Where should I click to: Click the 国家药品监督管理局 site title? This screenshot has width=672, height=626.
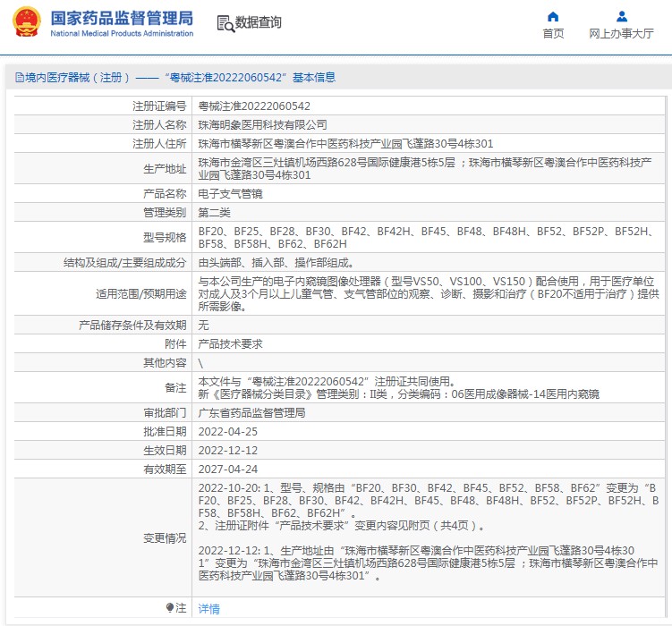(121, 18)
